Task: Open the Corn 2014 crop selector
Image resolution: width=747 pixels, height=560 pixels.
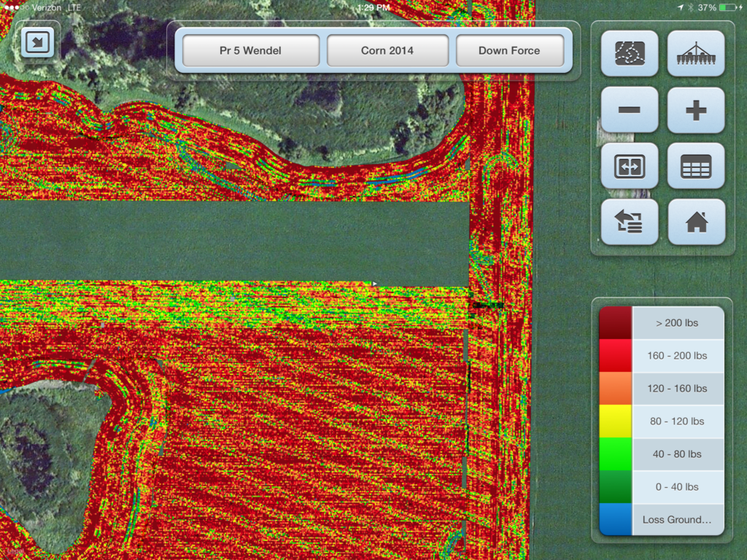Action: [x=387, y=50]
